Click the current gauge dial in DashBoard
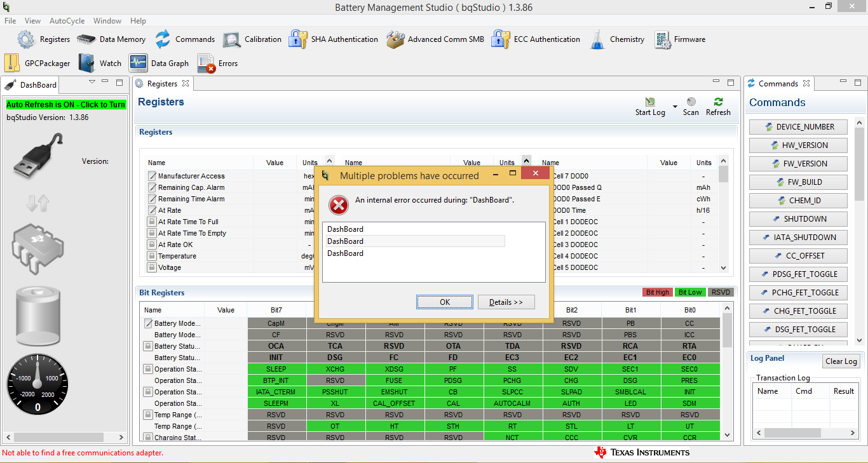Image resolution: width=868 pixels, height=463 pixels. (37, 386)
